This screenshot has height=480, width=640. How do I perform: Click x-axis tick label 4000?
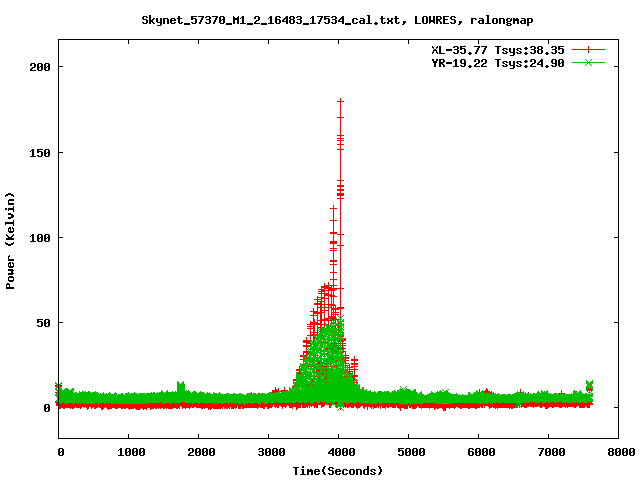point(341,452)
